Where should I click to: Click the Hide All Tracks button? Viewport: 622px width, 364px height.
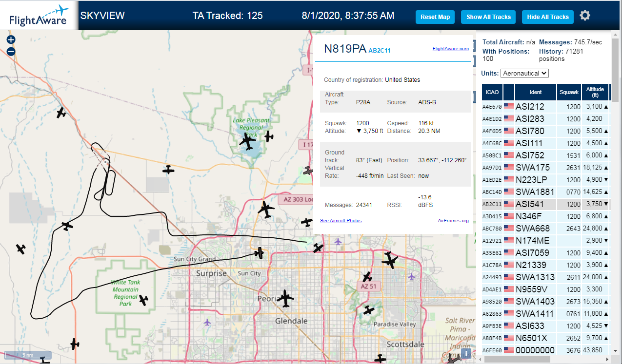pos(548,17)
